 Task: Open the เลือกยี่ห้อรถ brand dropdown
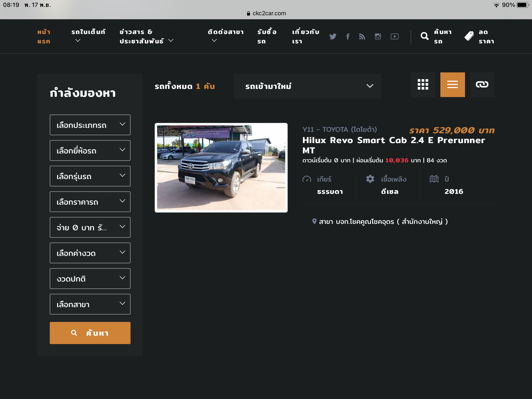pos(90,150)
